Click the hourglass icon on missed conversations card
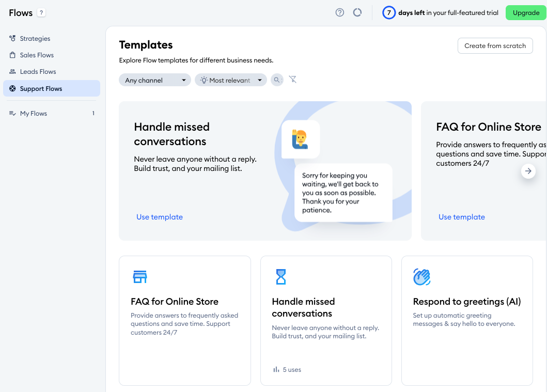This screenshot has width=547, height=392. click(x=280, y=276)
